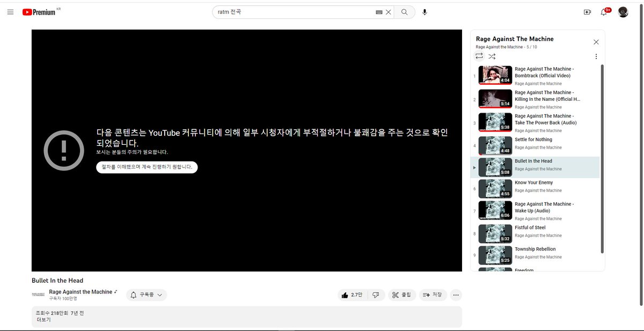Play Take The Power Back thumbnail 5:38
644x331 pixels.
pyautogui.click(x=495, y=122)
